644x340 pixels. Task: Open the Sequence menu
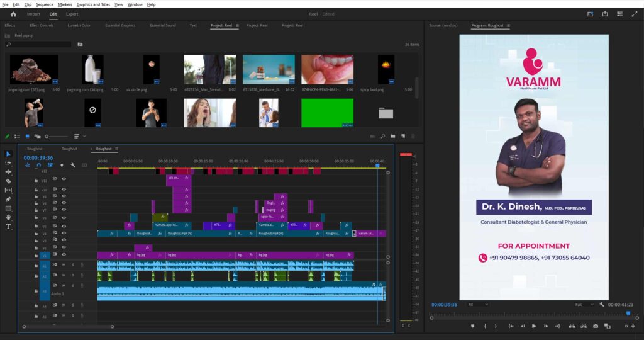[x=45, y=4]
